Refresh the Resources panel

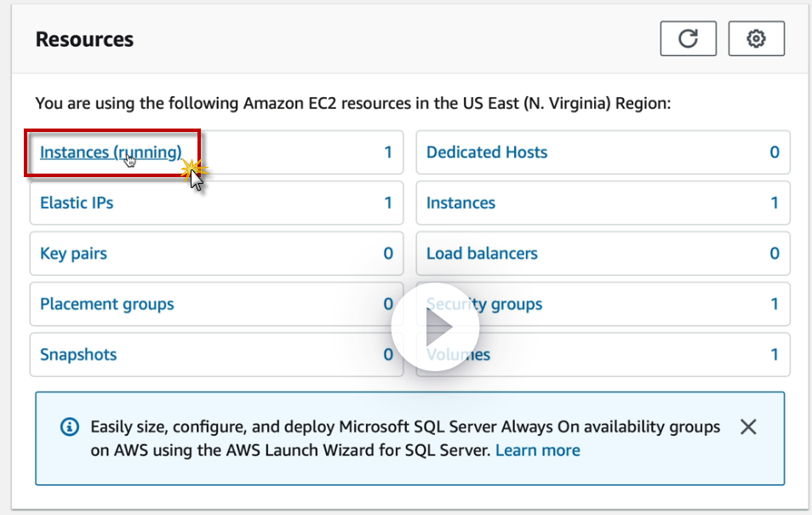(x=688, y=38)
